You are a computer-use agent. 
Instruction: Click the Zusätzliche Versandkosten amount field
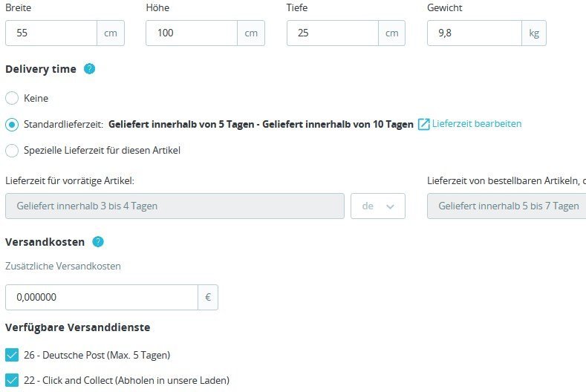click(101, 298)
